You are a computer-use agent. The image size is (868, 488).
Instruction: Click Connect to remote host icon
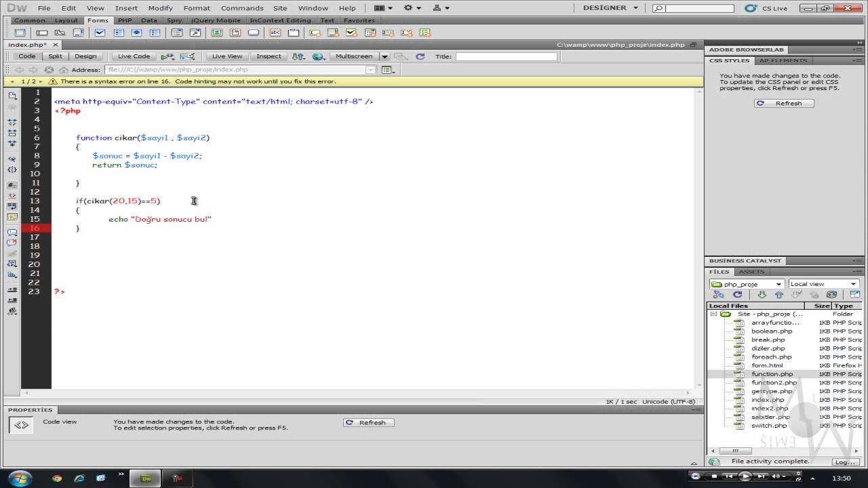click(x=719, y=295)
